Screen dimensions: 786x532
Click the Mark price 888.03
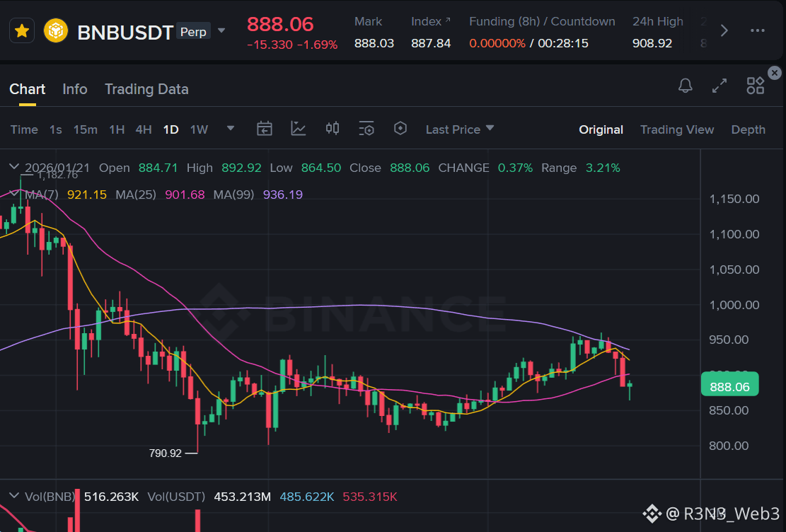(374, 44)
